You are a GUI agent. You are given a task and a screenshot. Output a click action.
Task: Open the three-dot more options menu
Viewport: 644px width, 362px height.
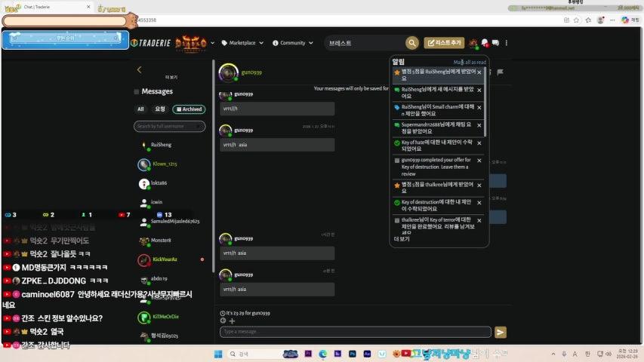click(x=507, y=43)
